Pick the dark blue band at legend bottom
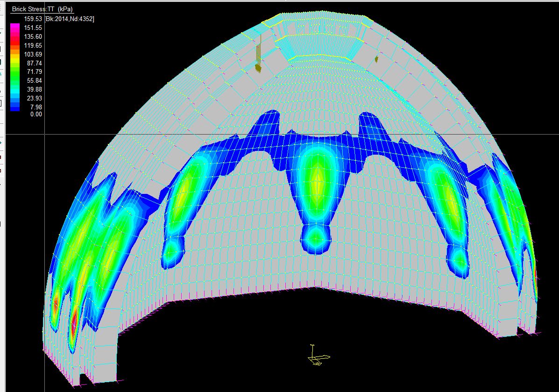Screen dimensions: 559x392 (x=15, y=107)
